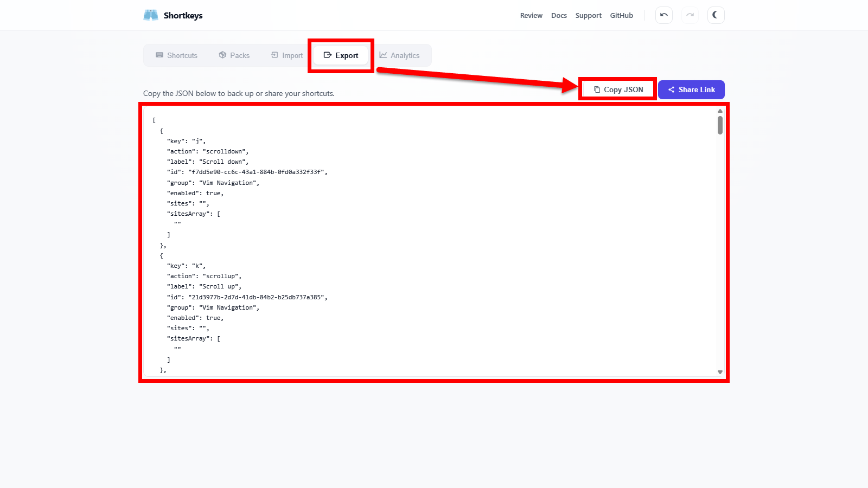
Task: Click the Shortkeys title text
Action: click(x=183, y=16)
